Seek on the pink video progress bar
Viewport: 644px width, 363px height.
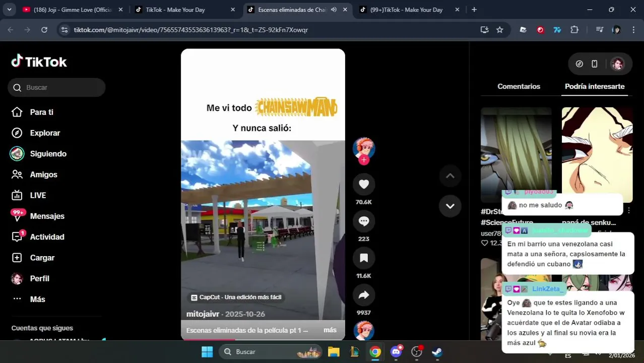coord(263,339)
